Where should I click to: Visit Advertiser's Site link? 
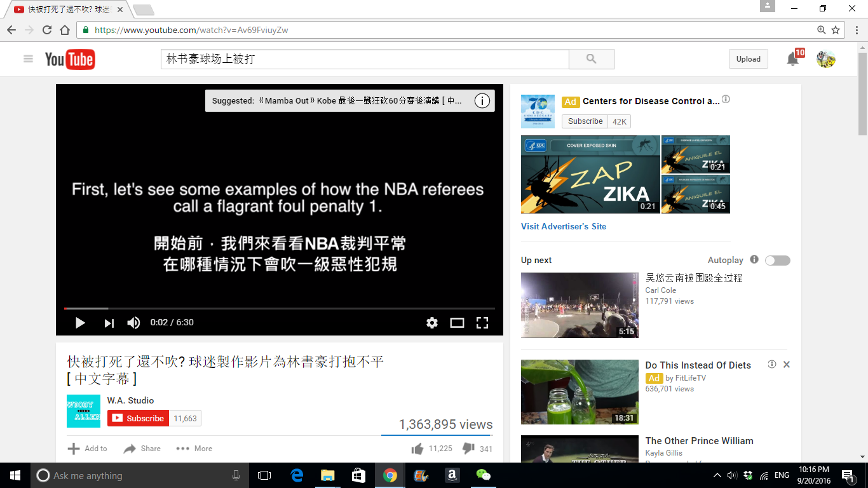[x=564, y=226]
